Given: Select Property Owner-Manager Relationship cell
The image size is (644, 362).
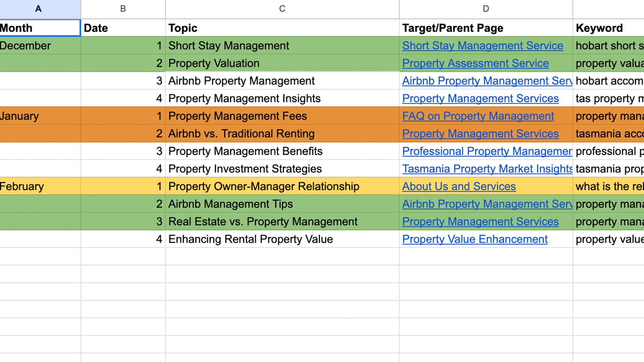Looking at the screenshot, I should tap(282, 186).
